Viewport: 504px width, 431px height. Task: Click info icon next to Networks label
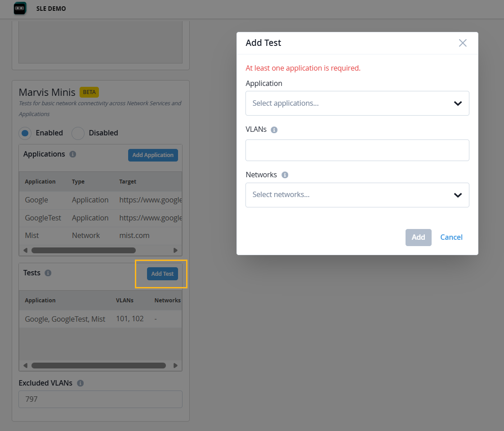click(285, 175)
